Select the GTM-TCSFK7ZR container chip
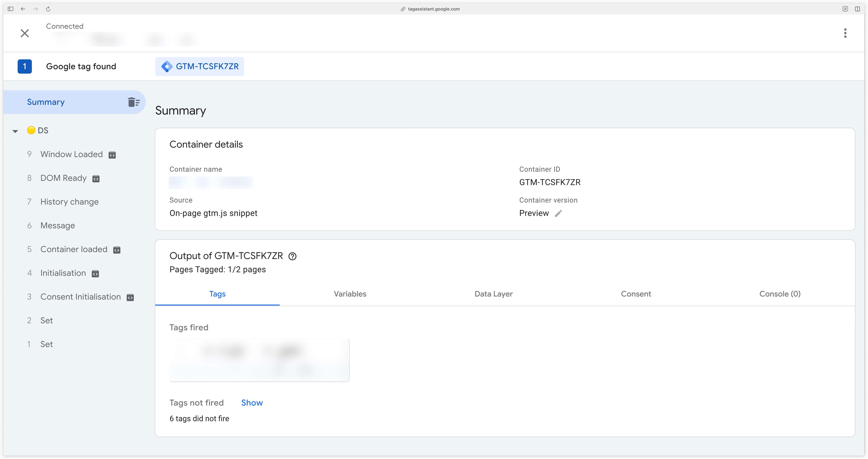 pyautogui.click(x=200, y=66)
